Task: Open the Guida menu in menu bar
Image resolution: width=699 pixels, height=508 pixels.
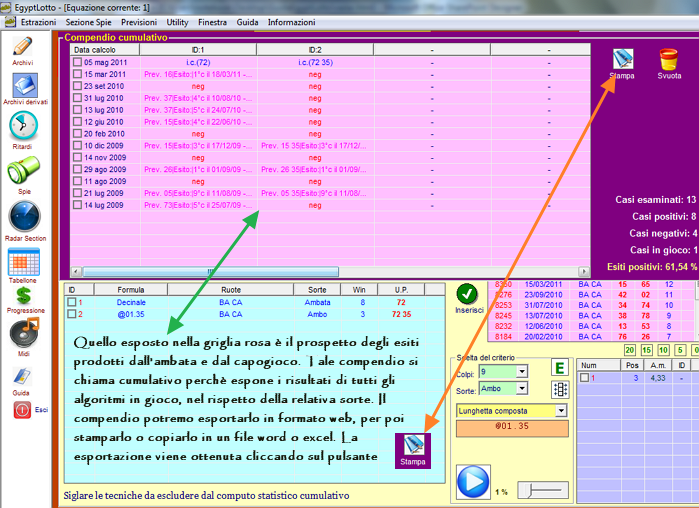Action: click(x=247, y=22)
